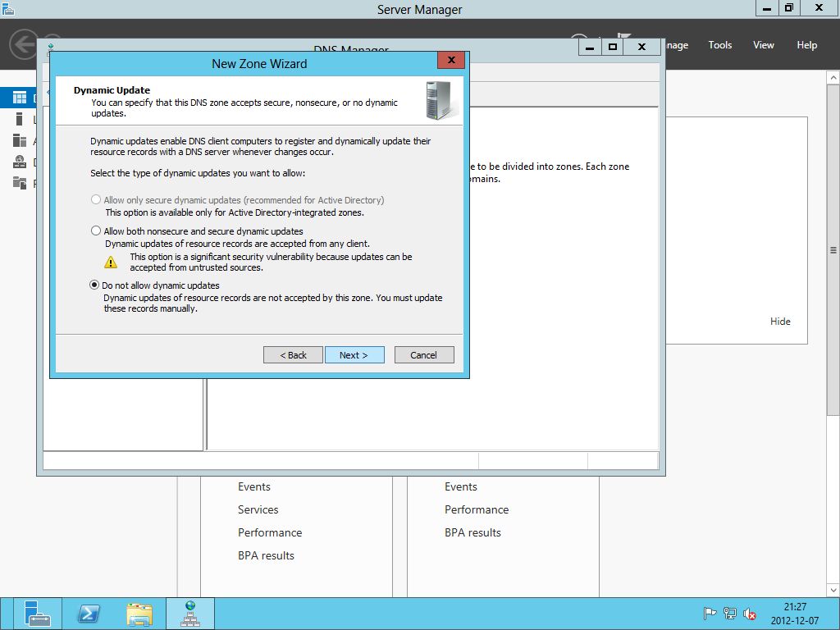Click the Next button in wizard
This screenshot has height=630, width=840.
pyautogui.click(x=354, y=354)
